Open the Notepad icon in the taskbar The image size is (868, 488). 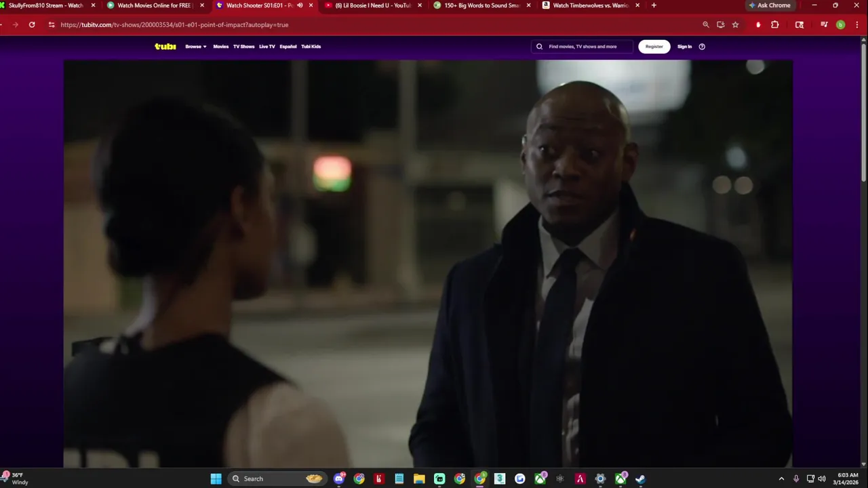coord(399,479)
